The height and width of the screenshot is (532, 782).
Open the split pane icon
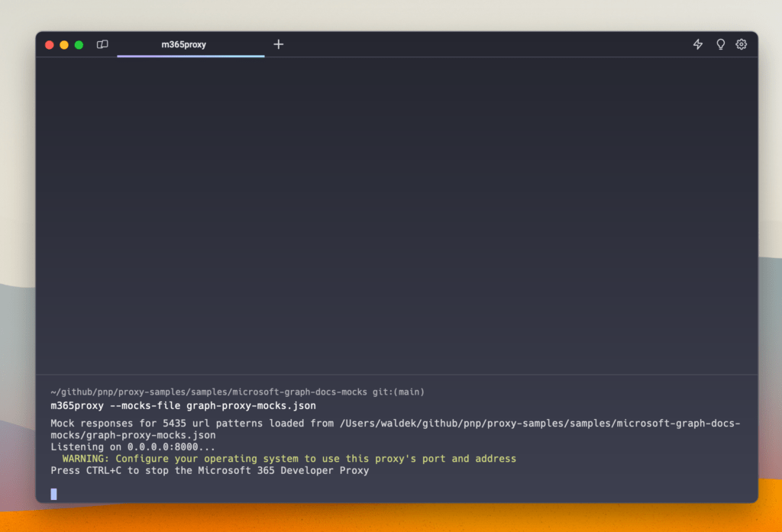(x=102, y=44)
